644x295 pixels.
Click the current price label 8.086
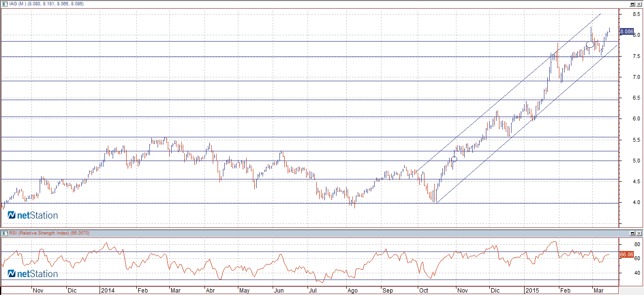(627, 31)
